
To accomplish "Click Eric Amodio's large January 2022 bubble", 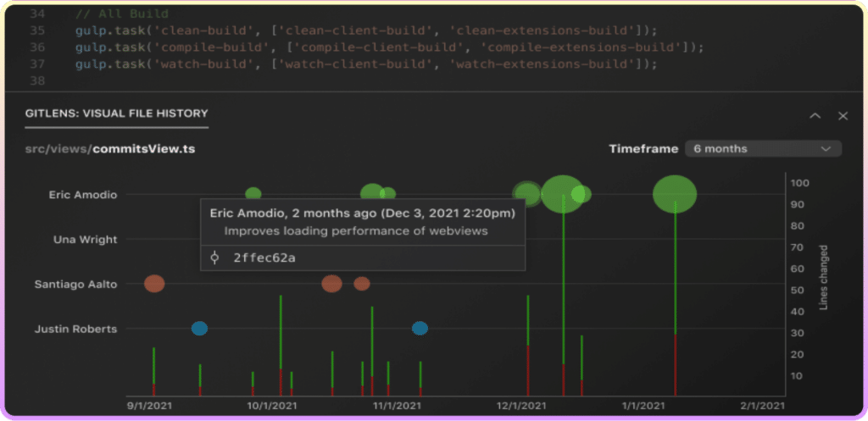I will 675,194.
